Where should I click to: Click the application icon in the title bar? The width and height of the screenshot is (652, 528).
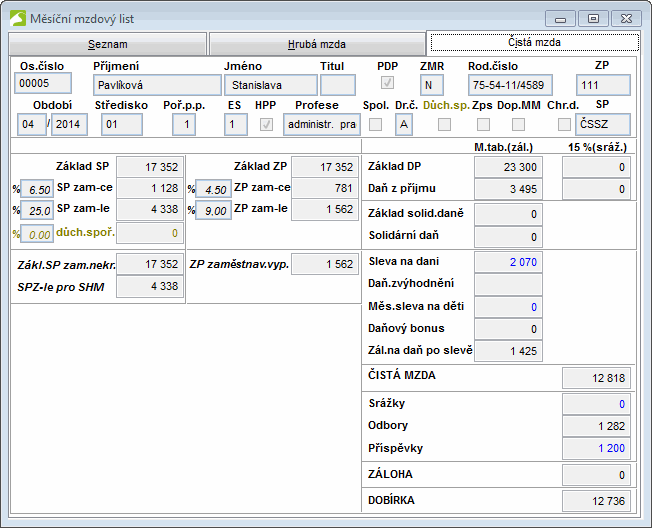pos(18,18)
